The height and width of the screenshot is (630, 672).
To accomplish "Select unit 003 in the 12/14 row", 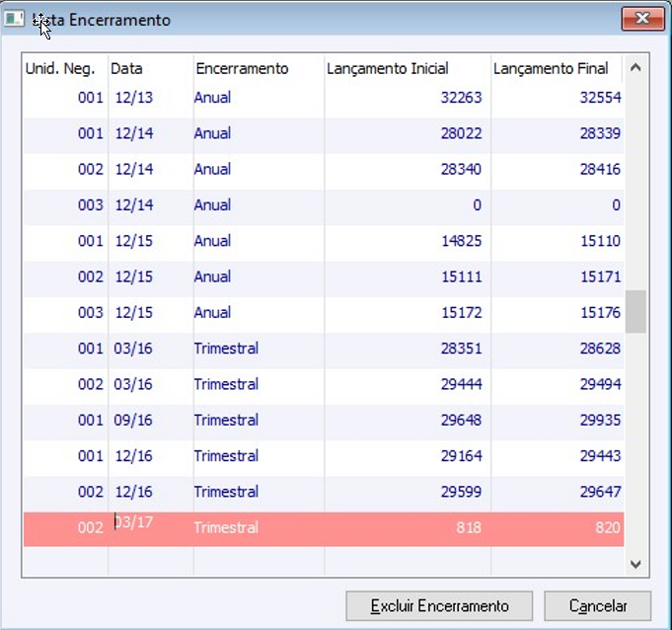I will click(x=91, y=205).
